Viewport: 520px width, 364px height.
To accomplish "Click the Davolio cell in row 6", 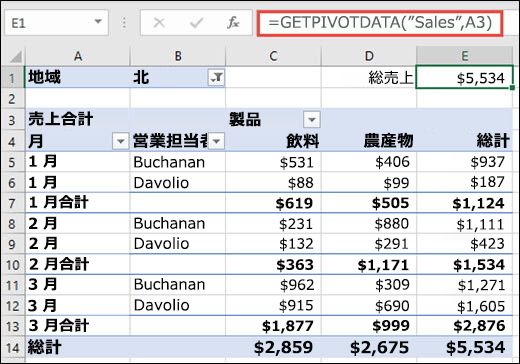I will (178, 183).
